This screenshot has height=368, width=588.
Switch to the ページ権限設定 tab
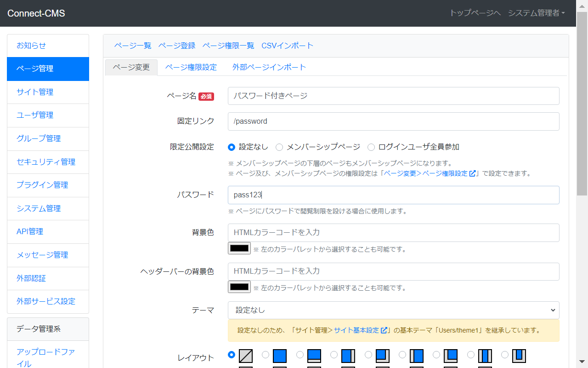[x=191, y=67]
